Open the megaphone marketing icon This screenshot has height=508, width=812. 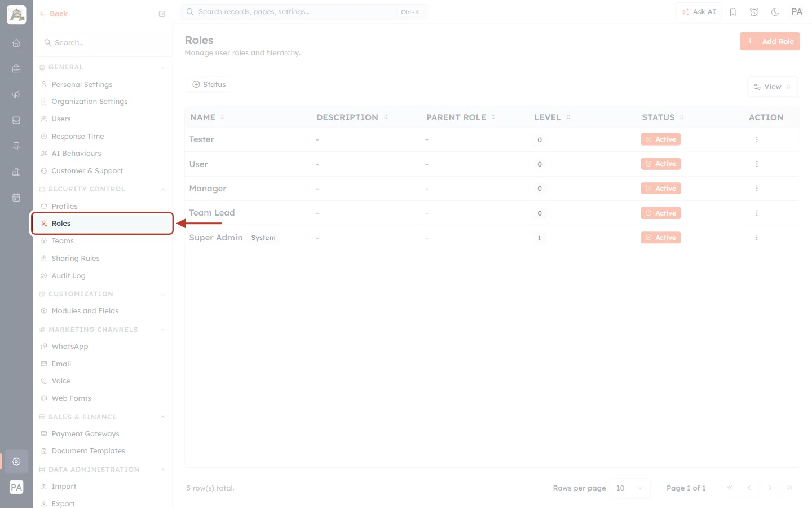click(x=16, y=94)
